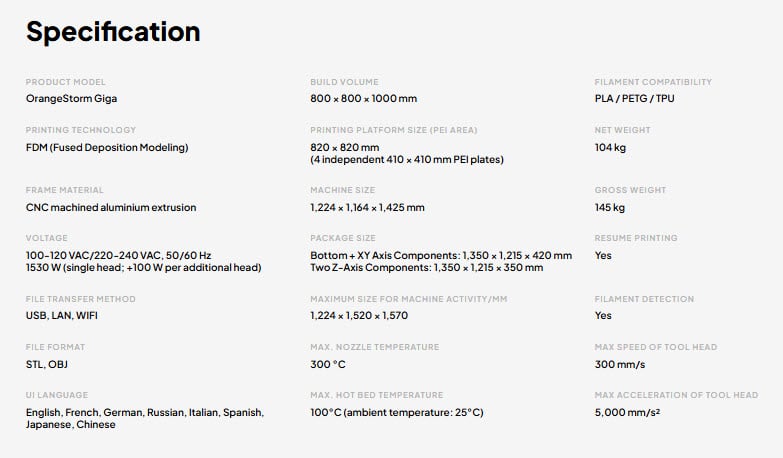Select the OrangeStorm Giga model name
The height and width of the screenshot is (458, 783).
(71, 98)
